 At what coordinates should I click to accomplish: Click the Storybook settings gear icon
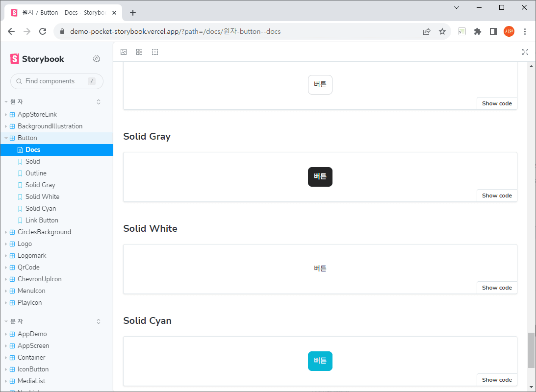pyautogui.click(x=97, y=59)
